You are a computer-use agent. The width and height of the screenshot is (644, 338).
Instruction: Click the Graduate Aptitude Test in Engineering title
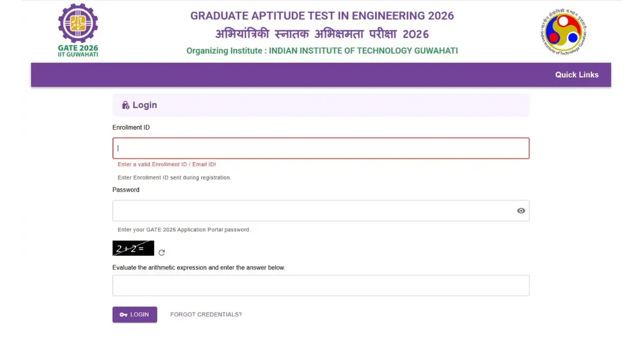pos(322,16)
